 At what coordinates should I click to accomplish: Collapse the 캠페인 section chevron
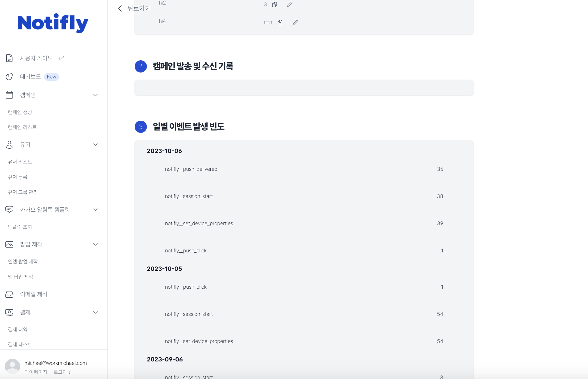pyautogui.click(x=96, y=95)
